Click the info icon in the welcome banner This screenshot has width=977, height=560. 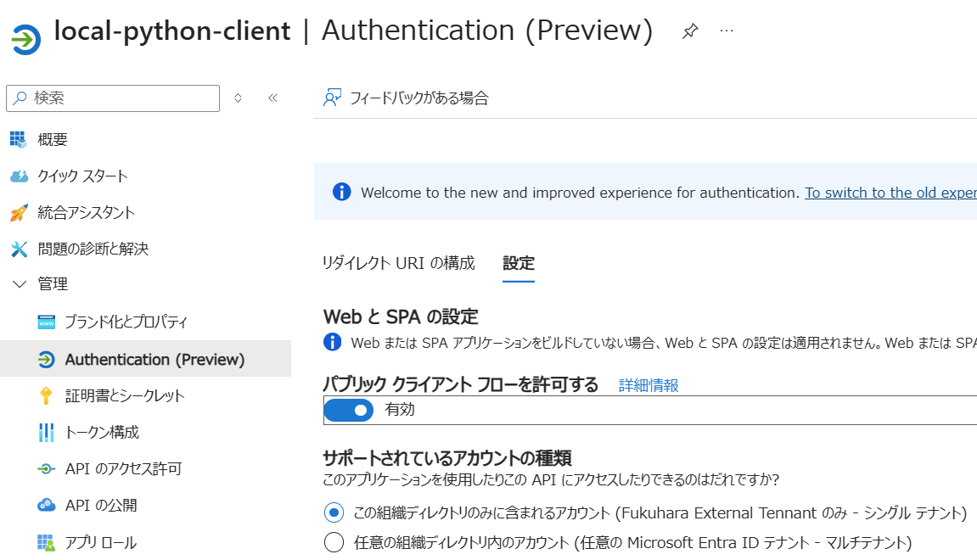click(x=341, y=192)
